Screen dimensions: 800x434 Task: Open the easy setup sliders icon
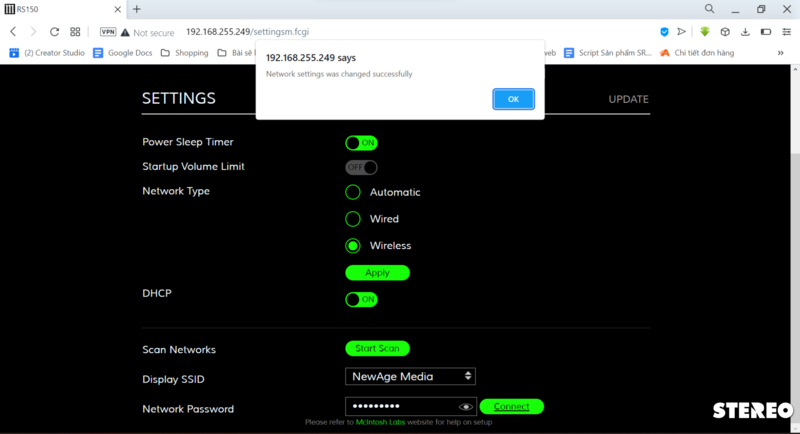(786, 32)
